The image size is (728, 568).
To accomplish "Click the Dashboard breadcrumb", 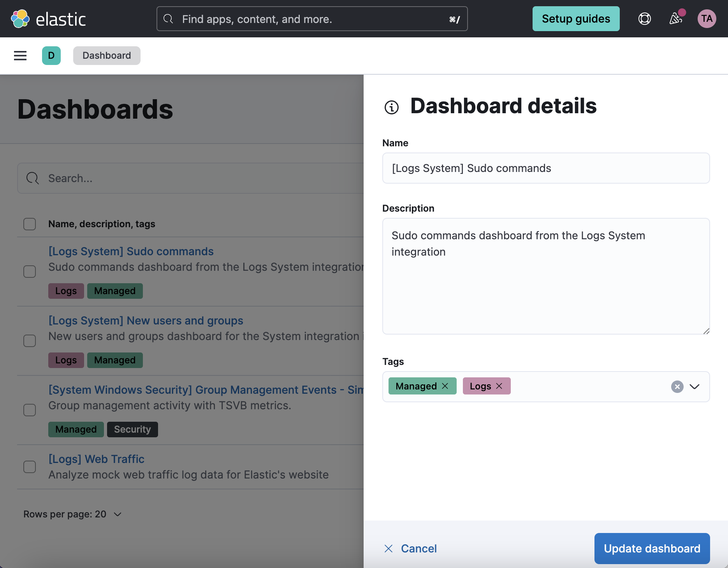I will tap(107, 55).
